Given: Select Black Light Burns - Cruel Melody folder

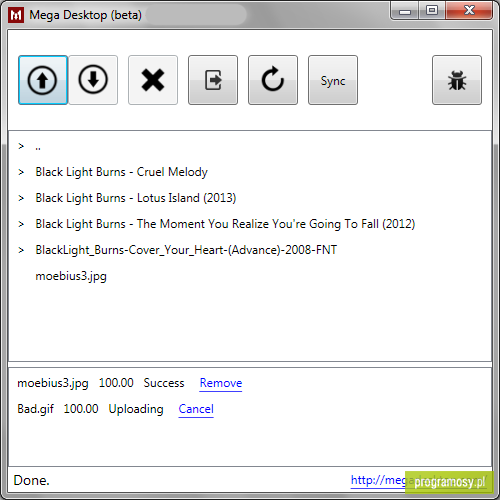Looking at the screenshot, I should pos(121,172).
